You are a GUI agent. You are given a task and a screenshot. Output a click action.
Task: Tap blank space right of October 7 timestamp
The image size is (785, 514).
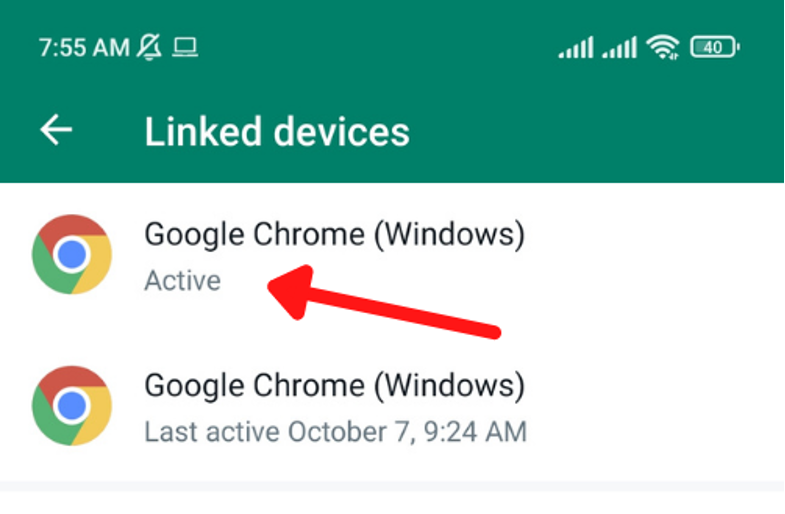[650, 432]
